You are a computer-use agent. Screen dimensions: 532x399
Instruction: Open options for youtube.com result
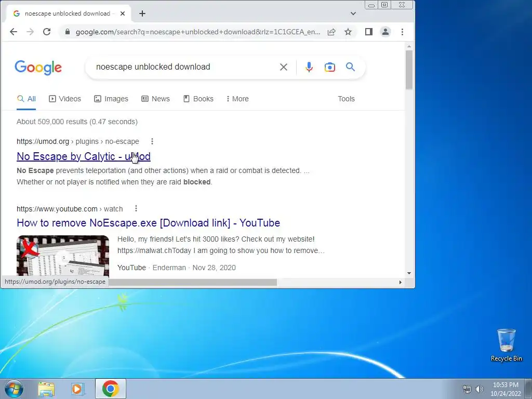(136, 208)
